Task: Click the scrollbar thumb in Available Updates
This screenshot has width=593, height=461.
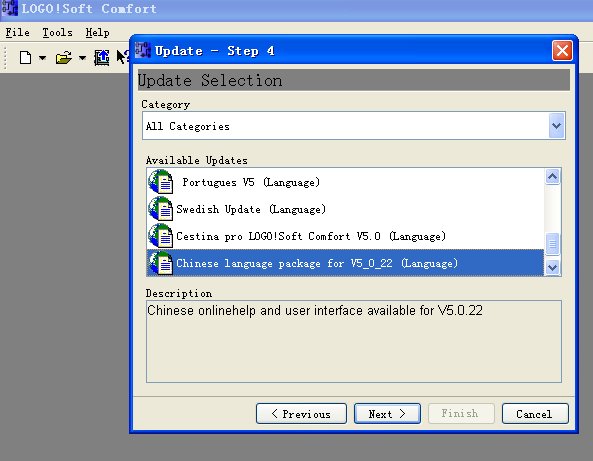Action: (553, 244)
